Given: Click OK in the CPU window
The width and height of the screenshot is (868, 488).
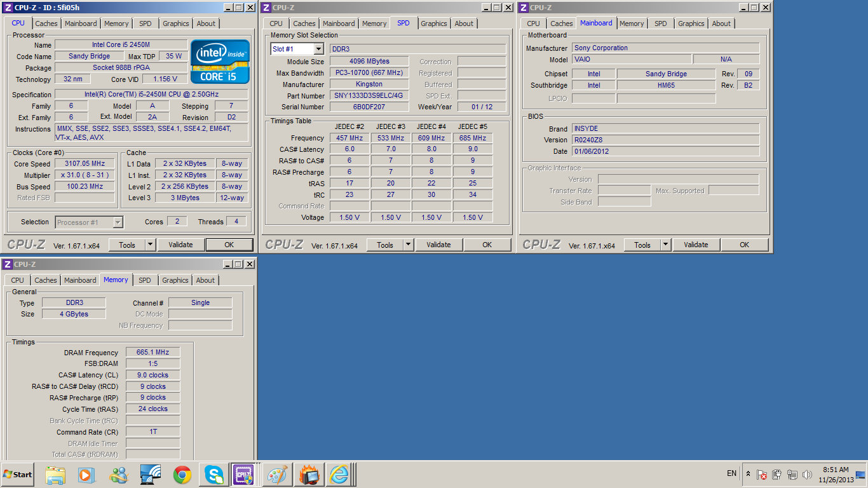Looking at the screenshot, I should pos(229,245).
